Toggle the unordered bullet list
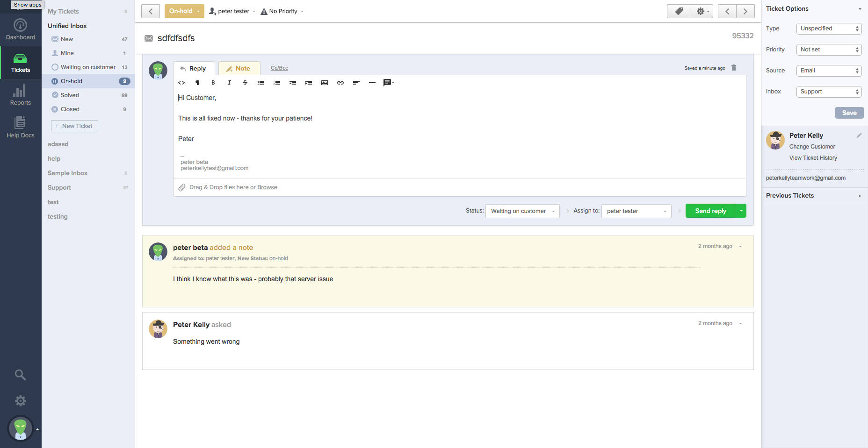 [261, 83]
